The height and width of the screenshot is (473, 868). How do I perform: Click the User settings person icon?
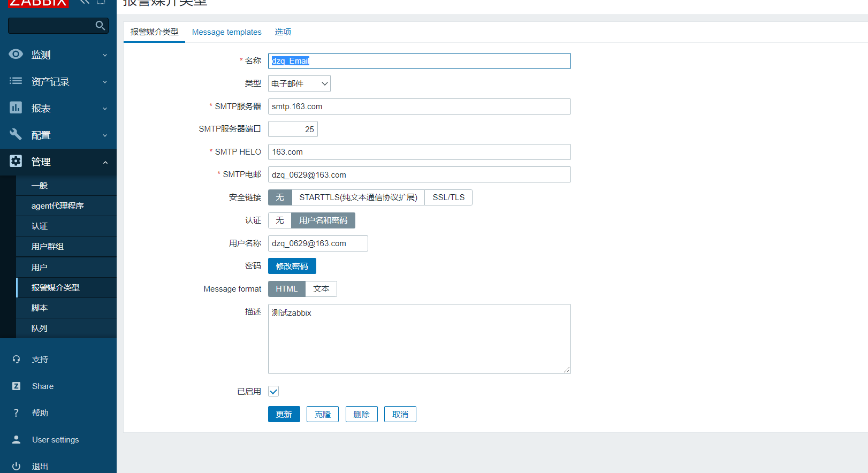pyautogui.click(x=16, y=440)
